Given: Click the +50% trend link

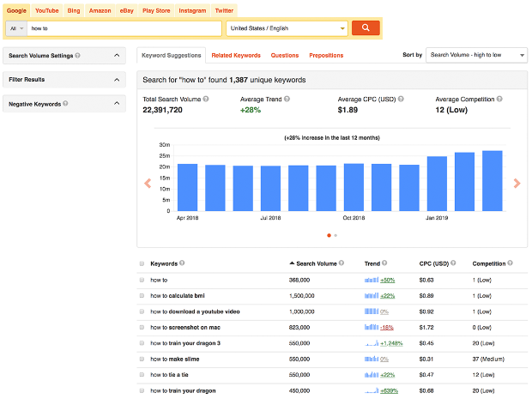Looking at the screenshot, I should coord(388,281).
